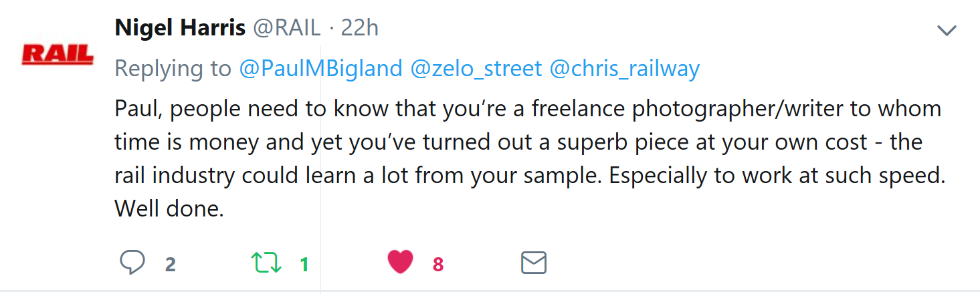The height and width of the screenshot is (294, 980).
Task: Retweet this post using the arrows icon
Action: 266,263
